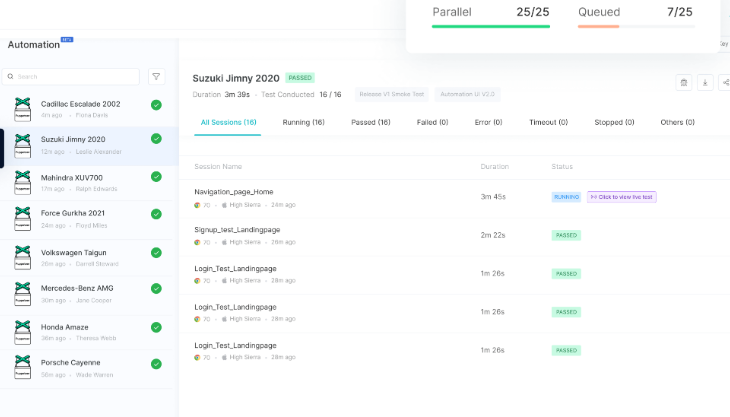Focus the Search input field

pyautogui.click(x=71, y=77)
